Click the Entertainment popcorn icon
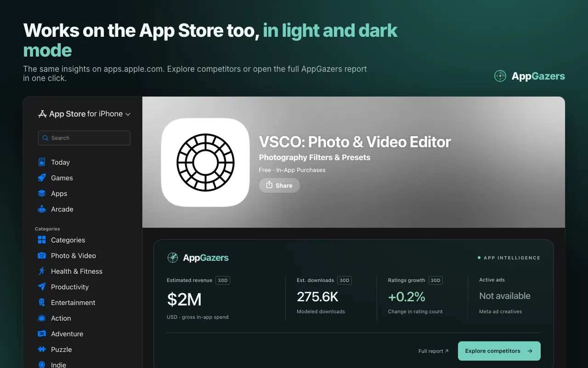Viewport: 588px width, 368px height. pyautogui.click(x=42, y=302)
